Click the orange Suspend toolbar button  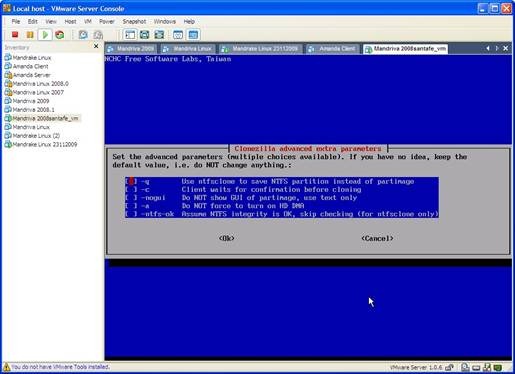click(30, 35)
